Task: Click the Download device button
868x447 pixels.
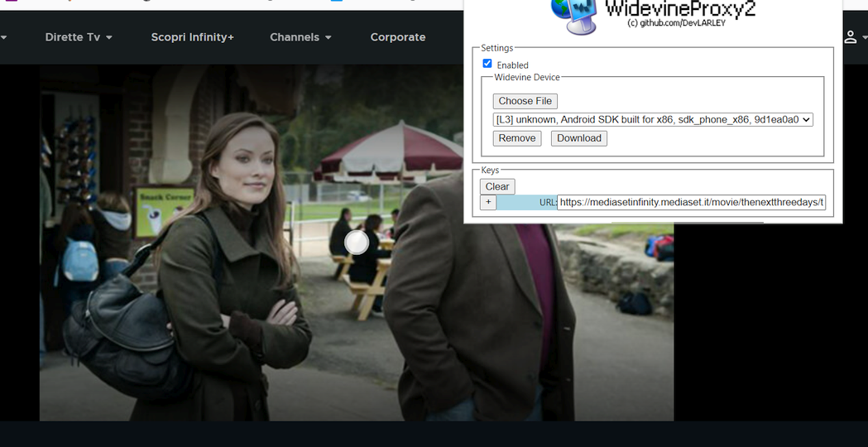Action: pyautogui.click(x=579, y=138)
